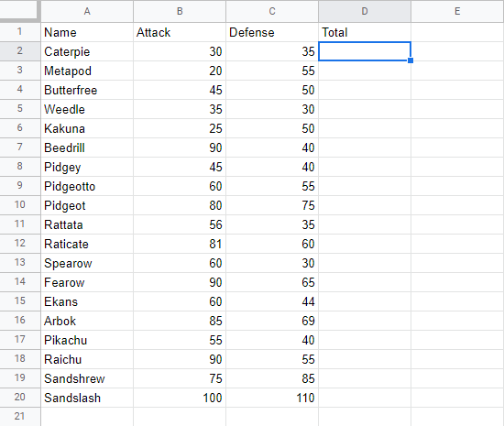The width and height of the screenshot is (504, 426).
Task: Click the column B header
Action: click(180, 11)
